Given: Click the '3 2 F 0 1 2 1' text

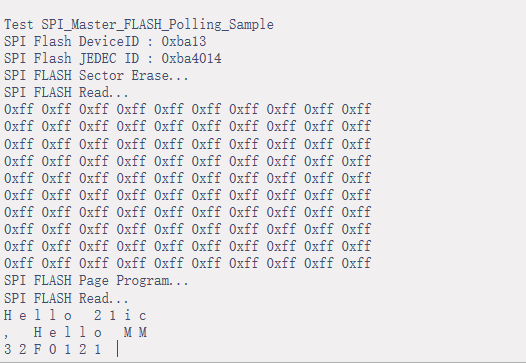Looking at the screenshot, I should click(x=53, y=350).
